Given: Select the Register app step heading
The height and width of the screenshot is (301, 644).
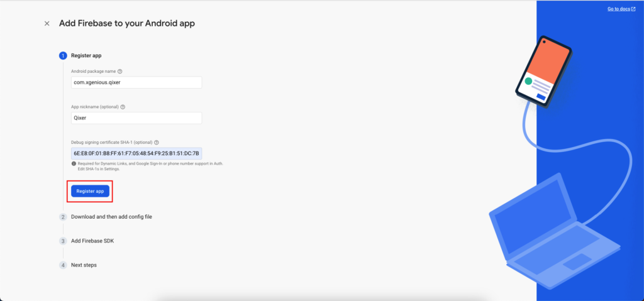Looking at the screenshot, I should [x=86, y=55].
